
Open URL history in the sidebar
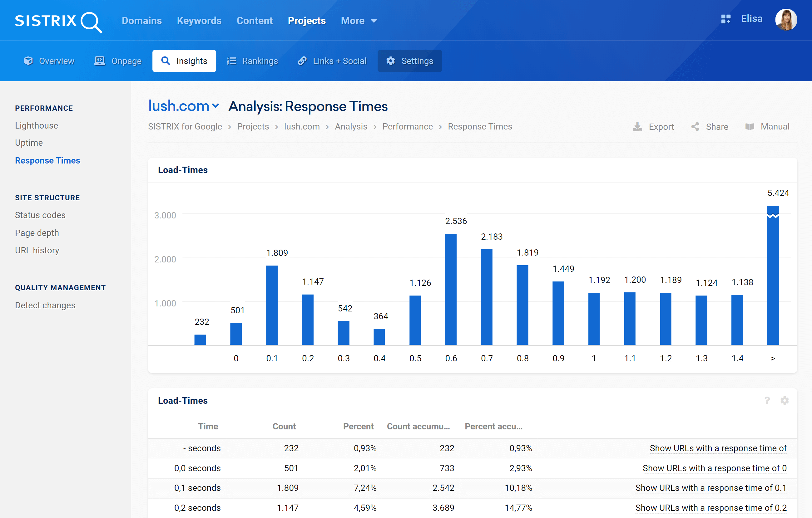point(37,250)
